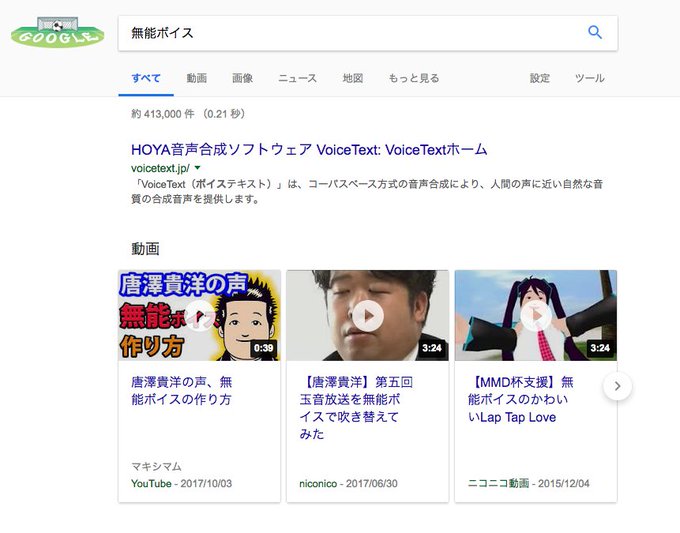Open the ツール options
The image size is (680, 533).
(x=589, y=78)
